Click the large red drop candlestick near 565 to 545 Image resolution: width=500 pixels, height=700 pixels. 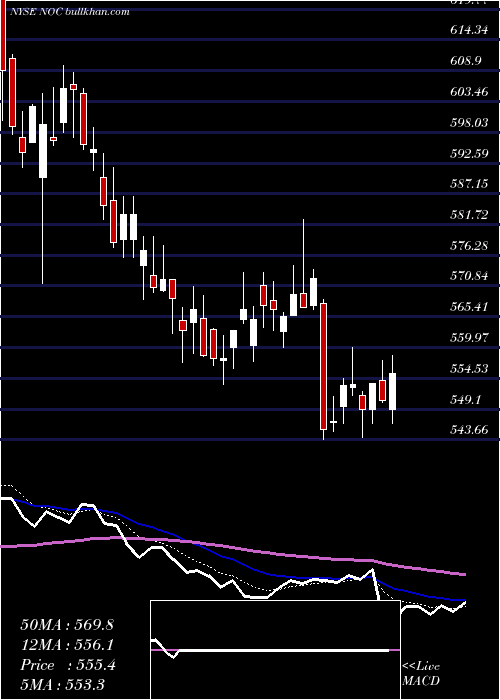[324, 366]
